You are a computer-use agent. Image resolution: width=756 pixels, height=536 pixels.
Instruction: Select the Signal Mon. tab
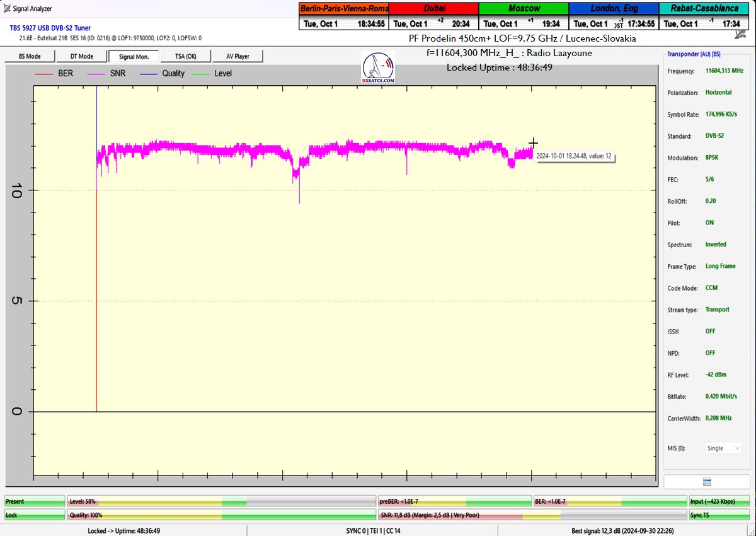134,57
